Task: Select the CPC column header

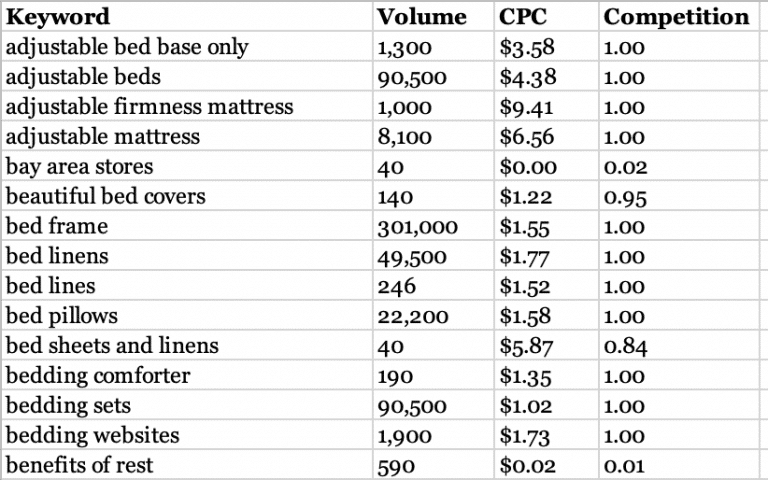Action: pos(546,17)
